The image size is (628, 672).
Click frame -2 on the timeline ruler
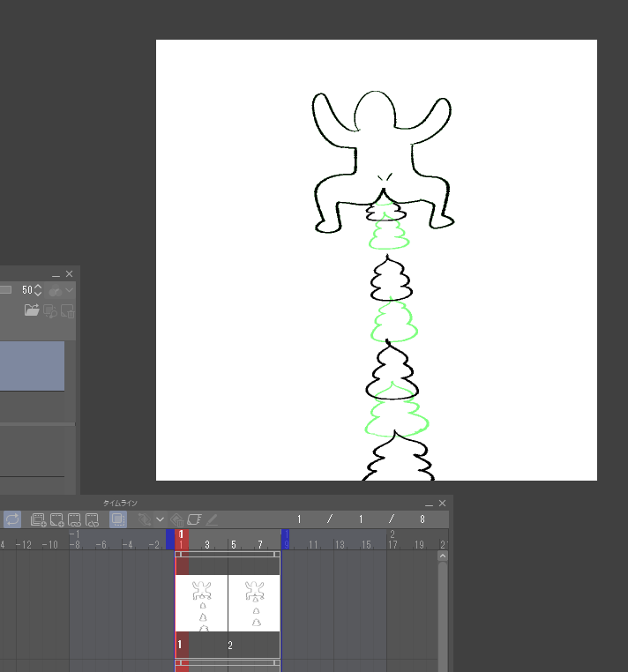[x=153, y=545]
